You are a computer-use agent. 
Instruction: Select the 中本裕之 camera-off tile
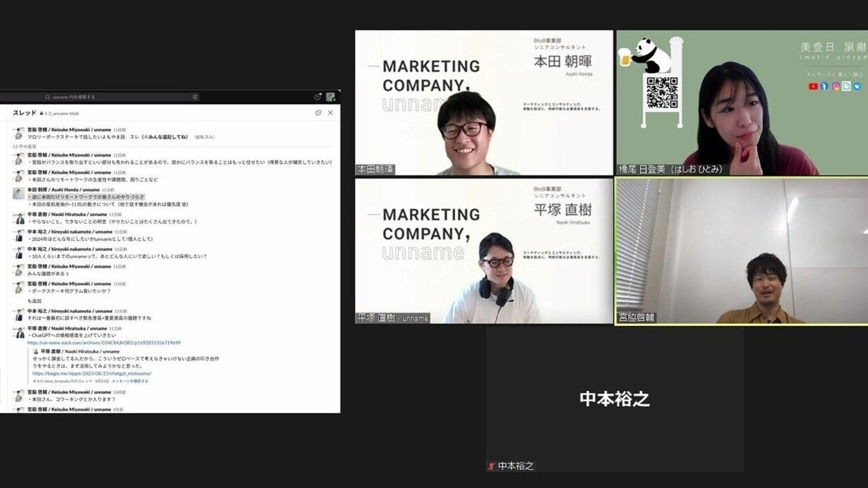(x=614, y=399)
